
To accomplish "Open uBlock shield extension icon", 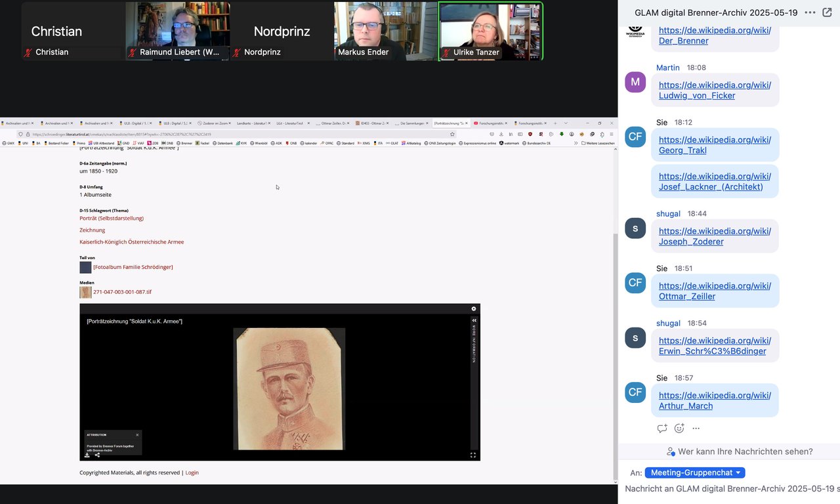I will pyautogui.click(x=530, y=134).
